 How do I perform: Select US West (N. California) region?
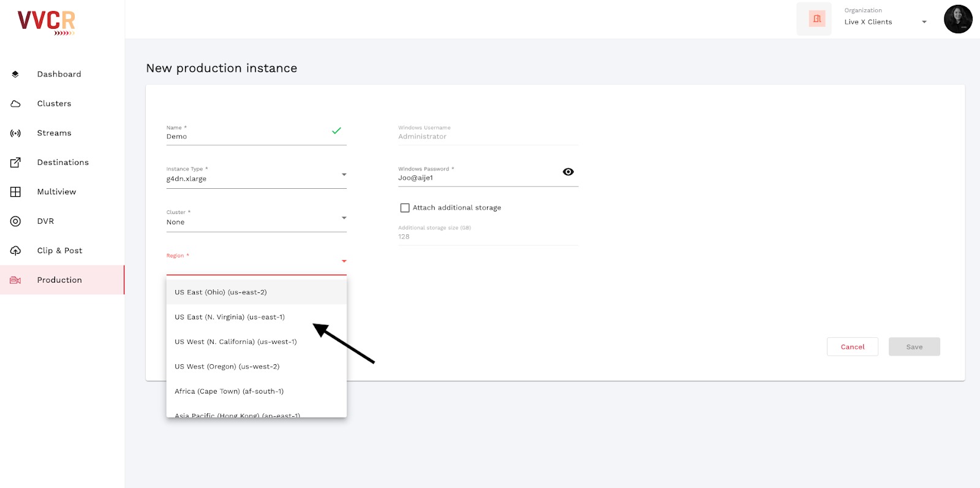point(257,341)
